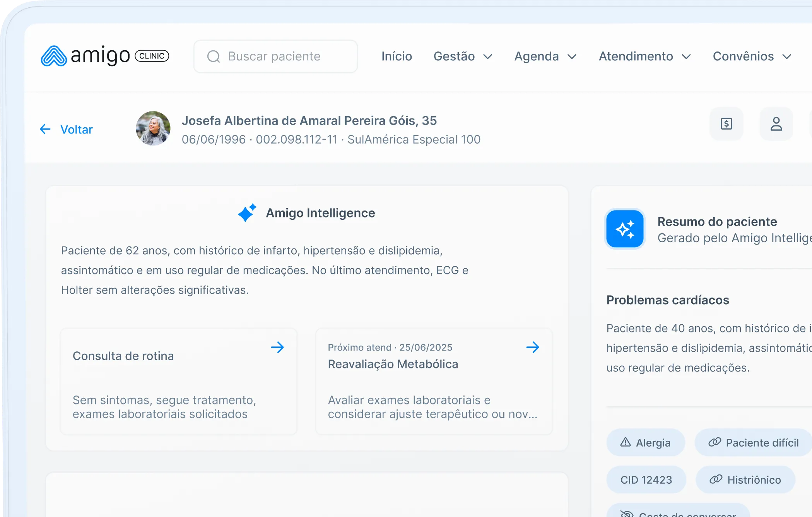Click the blue Resumo do paciente sparkle icon
This screenshot has width=812, height=517.
[x=624, y=229]
